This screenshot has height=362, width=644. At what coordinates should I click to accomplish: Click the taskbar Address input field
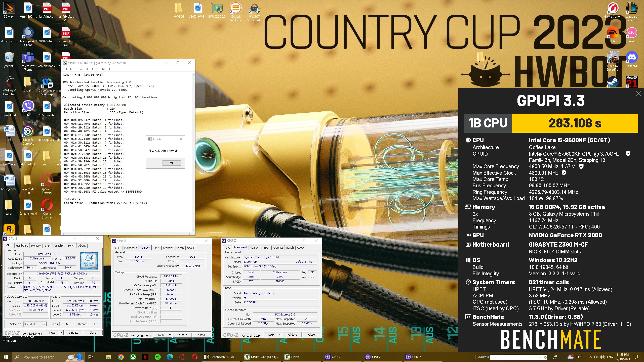[514, 357]
